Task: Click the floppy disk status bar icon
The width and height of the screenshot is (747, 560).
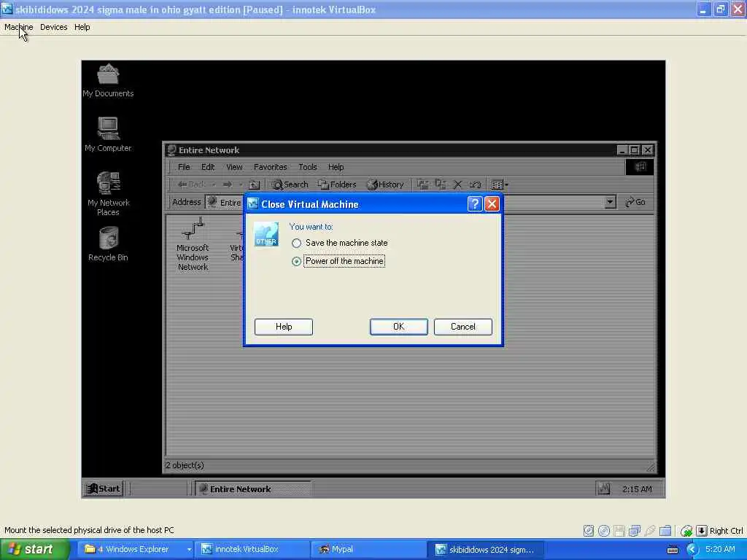Action: point(619,531)
